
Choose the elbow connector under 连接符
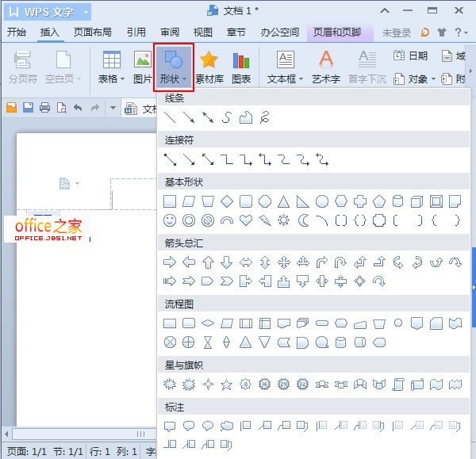click(x=227, y=159)
